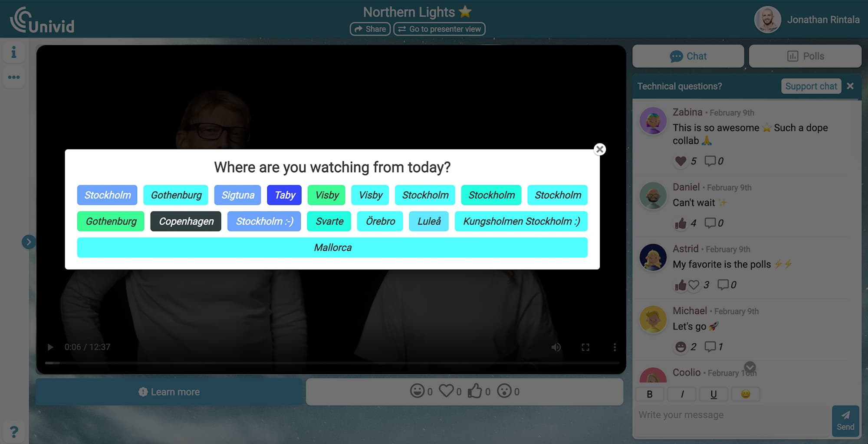Toggle underline text formatting in chat
Viewport: 868px width, 444px height.
click(x=713, y=394)
